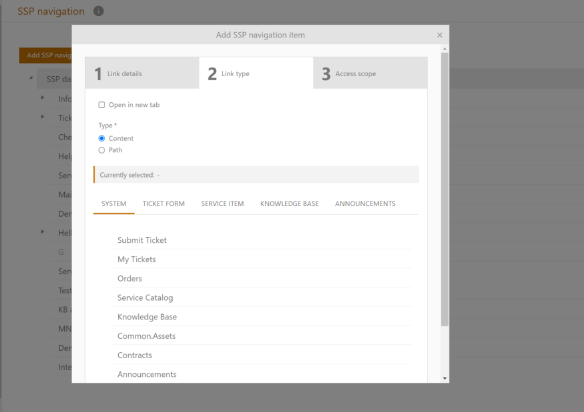
Task: Switch to the TICKET FORM tab
Action: (164, 204)
